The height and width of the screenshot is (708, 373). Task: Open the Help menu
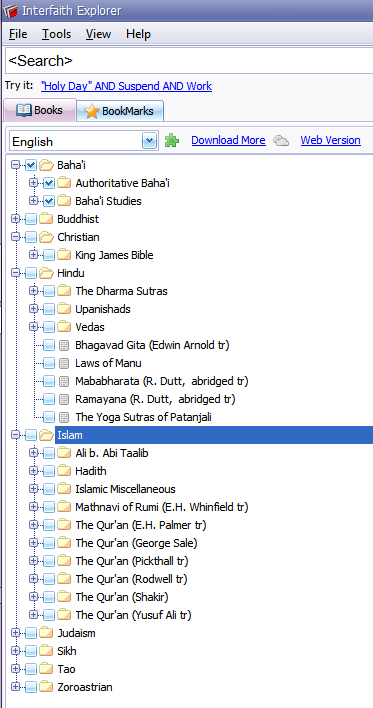tap(138, 34)
